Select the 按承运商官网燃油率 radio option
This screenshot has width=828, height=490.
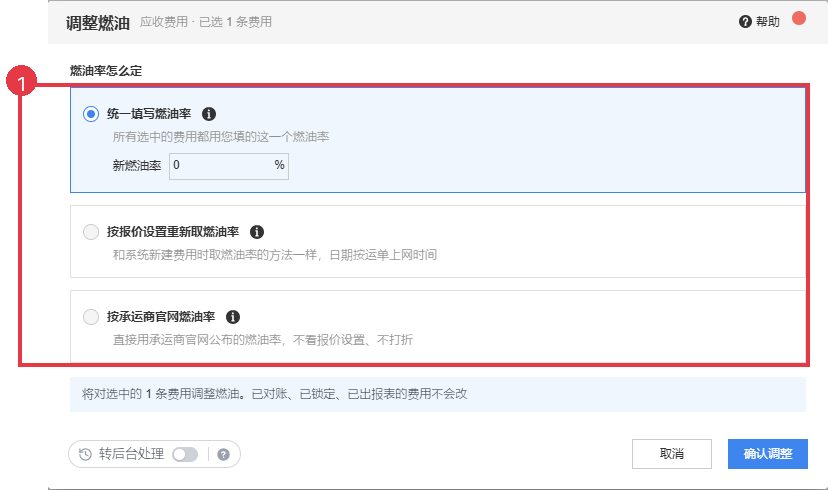pos(91,317)
